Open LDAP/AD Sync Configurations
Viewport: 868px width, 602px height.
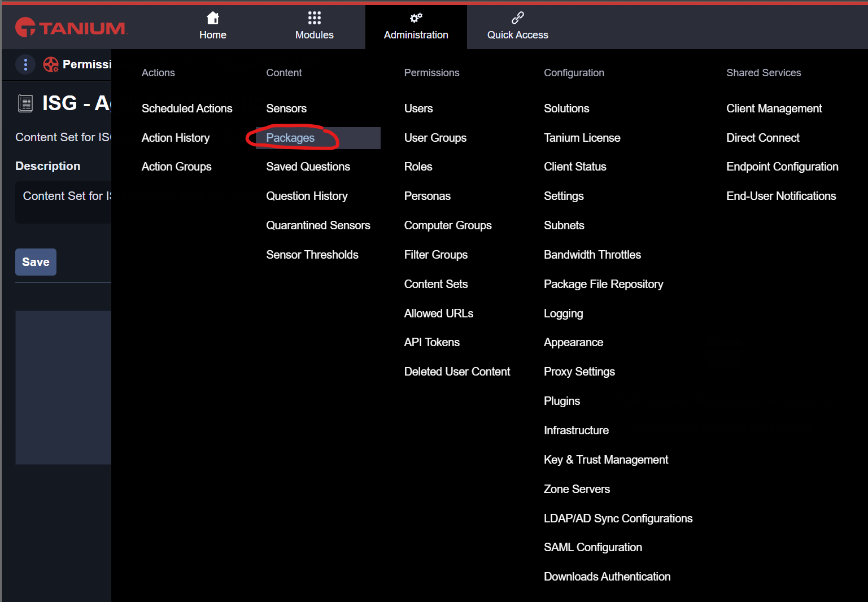pyautogui.click(x=618, y=518)
